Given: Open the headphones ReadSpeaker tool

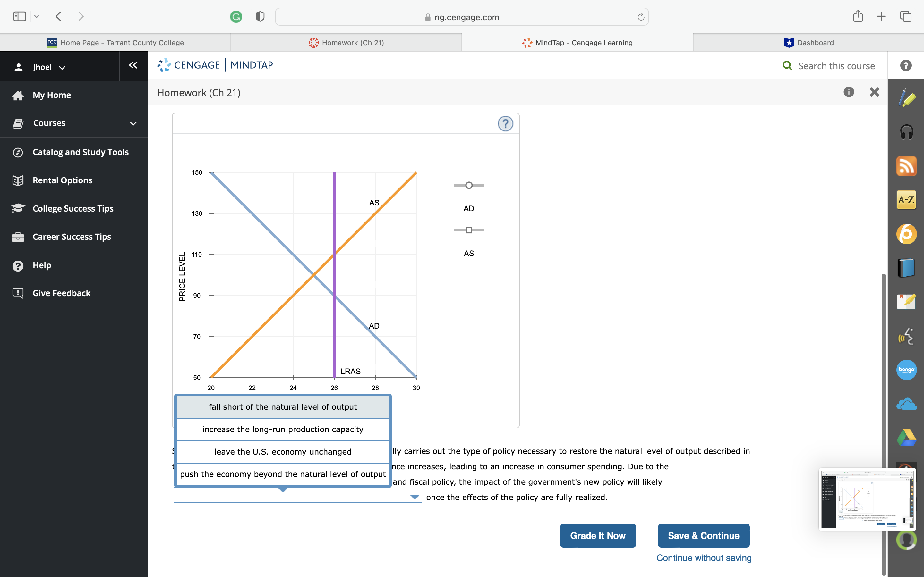Looking at the screenshot, I should pyautogui.click(x=906, y=132).
